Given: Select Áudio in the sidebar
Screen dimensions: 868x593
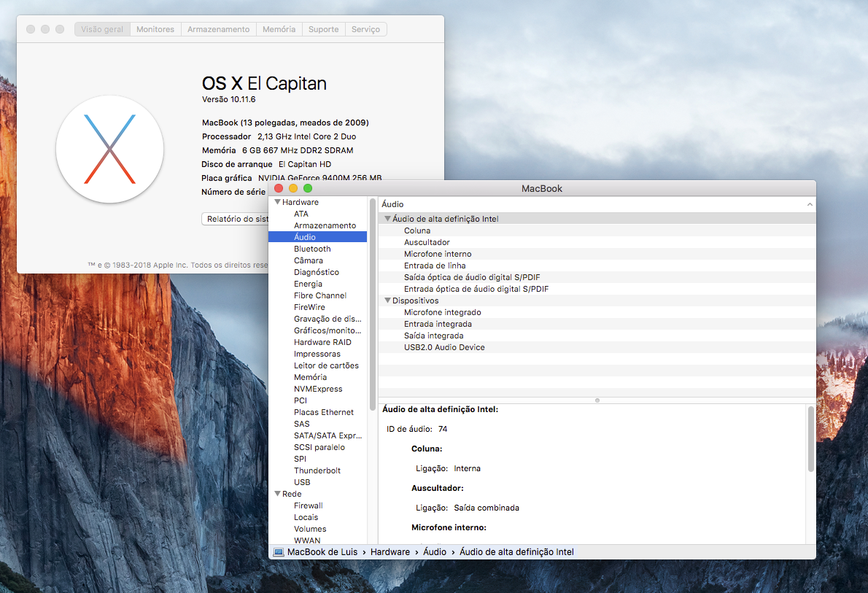Looking at the screenshot, I should click(317, 237).
